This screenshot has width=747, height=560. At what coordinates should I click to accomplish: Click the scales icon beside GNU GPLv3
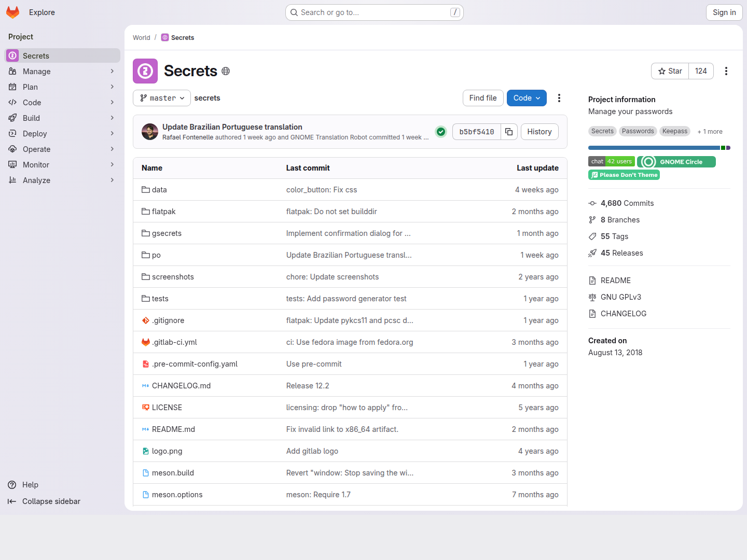coord(592,297)
